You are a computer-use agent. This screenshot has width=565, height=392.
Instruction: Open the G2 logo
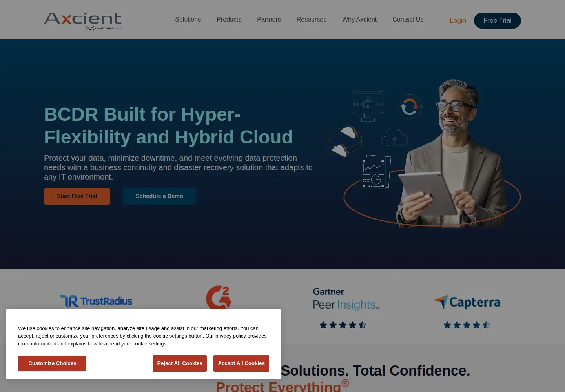pyautogui.click(x=219, y=297)
